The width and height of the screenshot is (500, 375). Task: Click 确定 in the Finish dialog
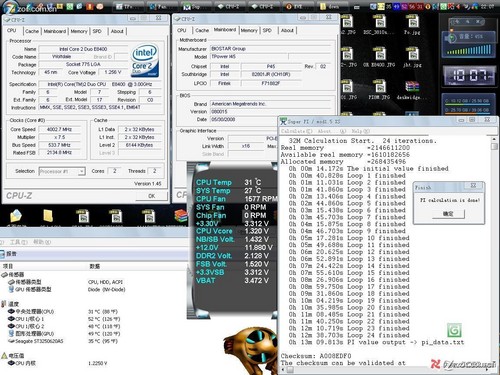tap(448, 214)
